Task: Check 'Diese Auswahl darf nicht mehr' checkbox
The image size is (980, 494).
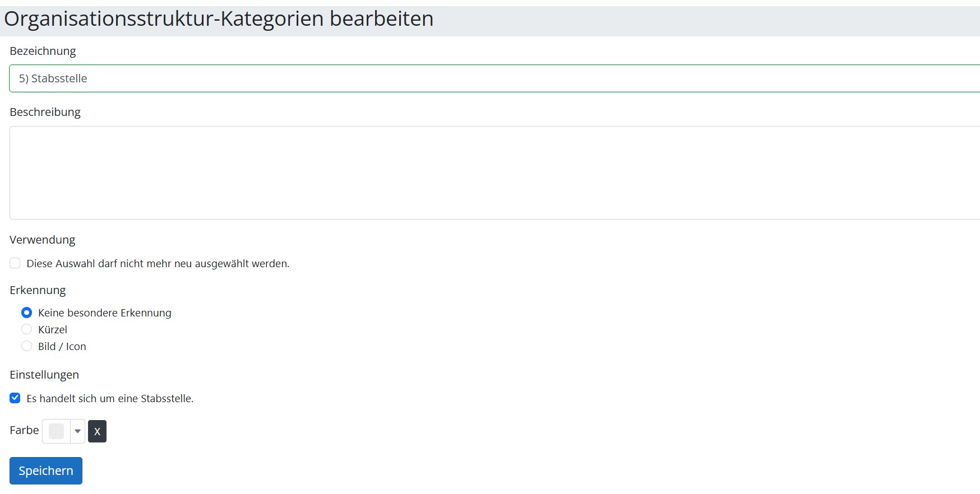Action: pos(15,263)
